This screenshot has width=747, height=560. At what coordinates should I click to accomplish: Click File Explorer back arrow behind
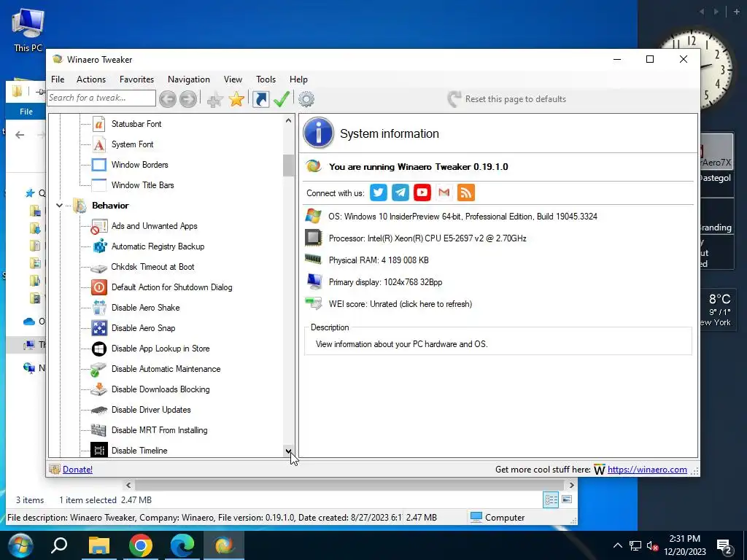(x=20, y=135)
